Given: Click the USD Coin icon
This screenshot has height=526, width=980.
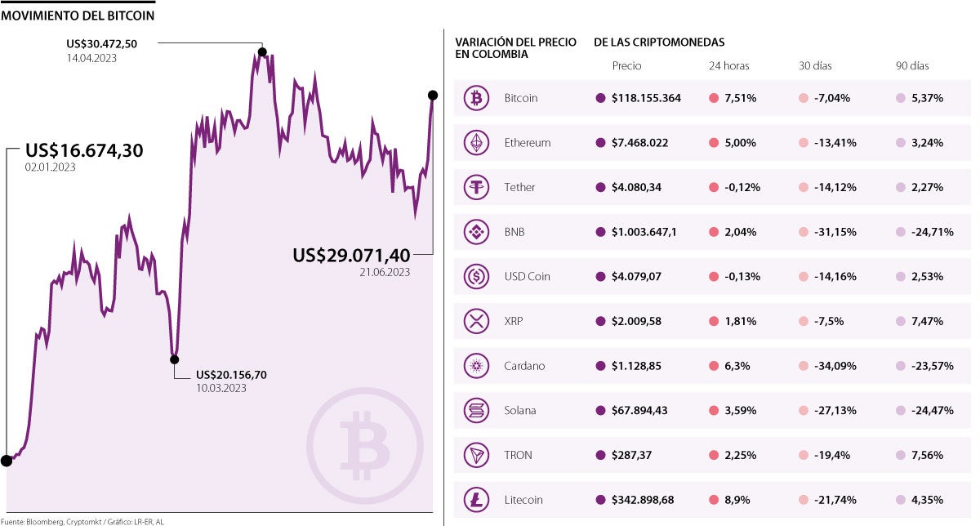Looking at the screenshot, I should click(x=475, y=277).
